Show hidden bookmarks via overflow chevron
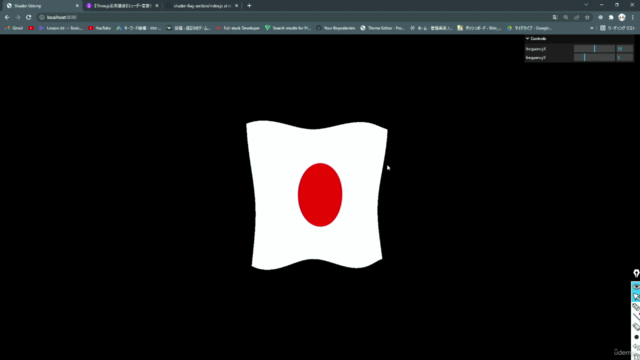This screenshot has width=640, height=360. [592, 28]
